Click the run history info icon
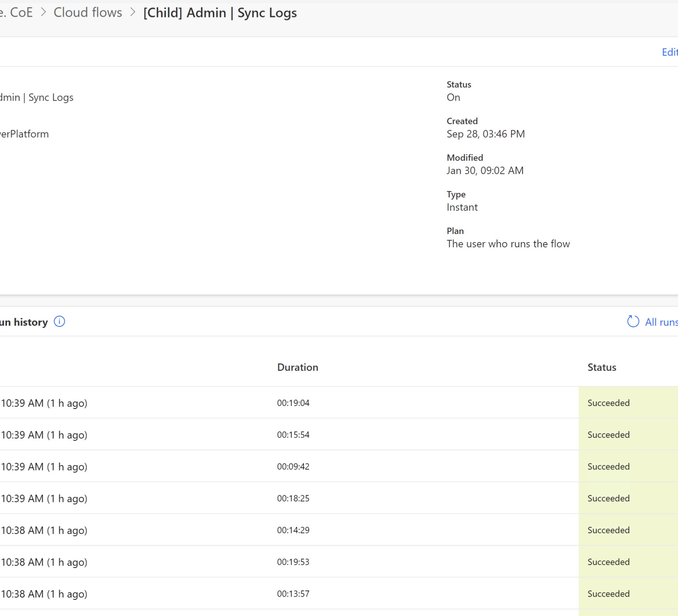 59,322
